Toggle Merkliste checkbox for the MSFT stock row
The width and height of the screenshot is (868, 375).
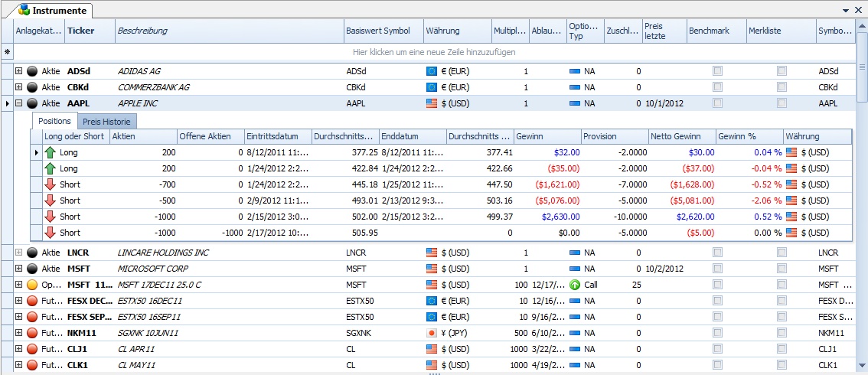coord(782,269)
